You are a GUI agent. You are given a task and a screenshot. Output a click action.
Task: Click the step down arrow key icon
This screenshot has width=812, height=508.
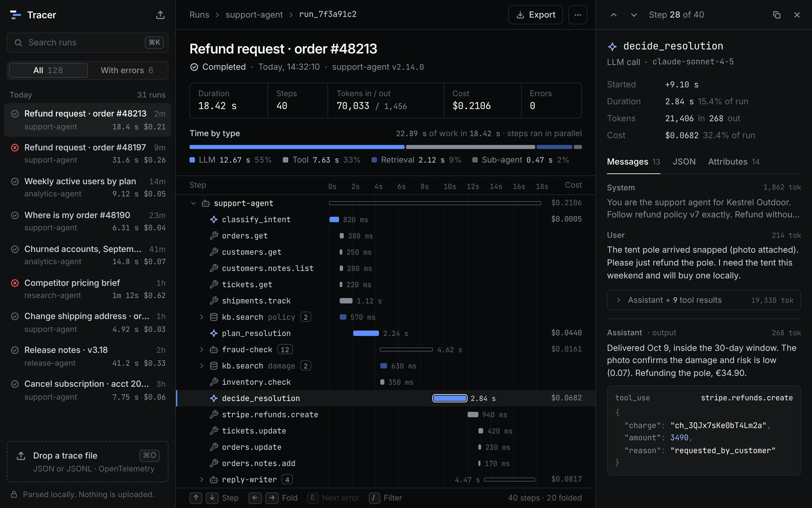pos(212,498)
